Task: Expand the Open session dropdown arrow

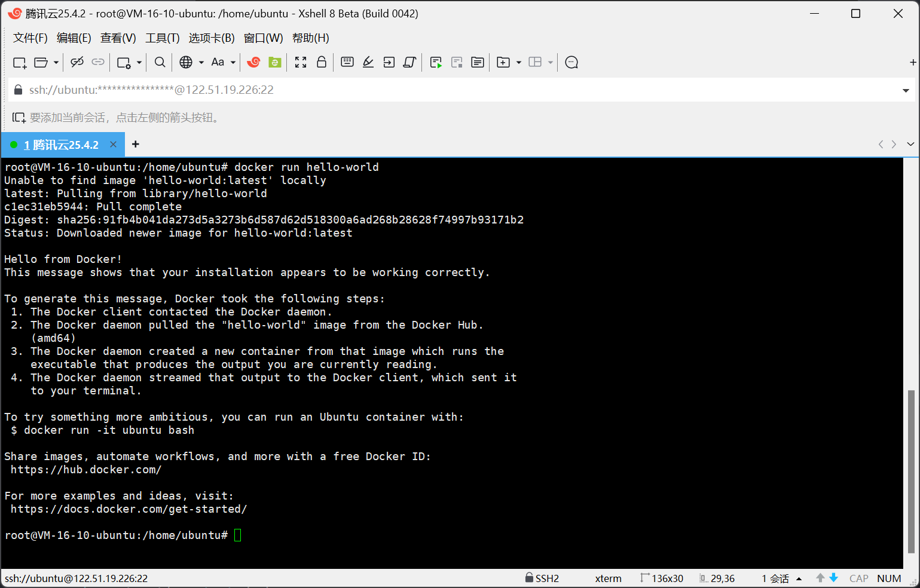Action: click(x=56, y=62)
